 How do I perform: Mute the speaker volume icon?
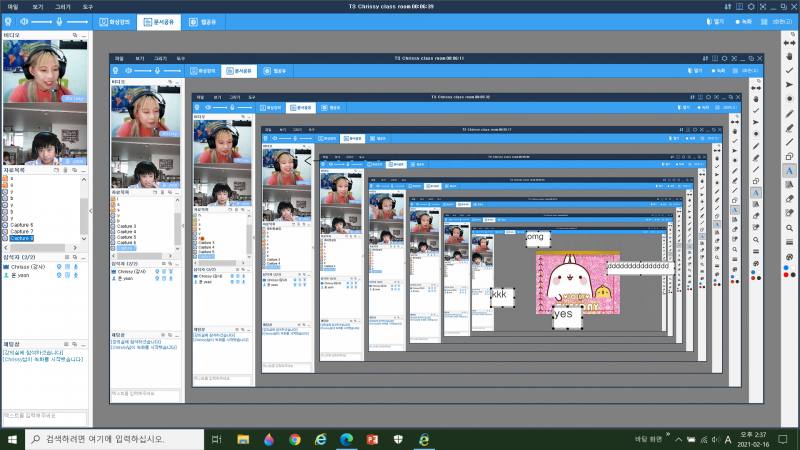(24, 20)
